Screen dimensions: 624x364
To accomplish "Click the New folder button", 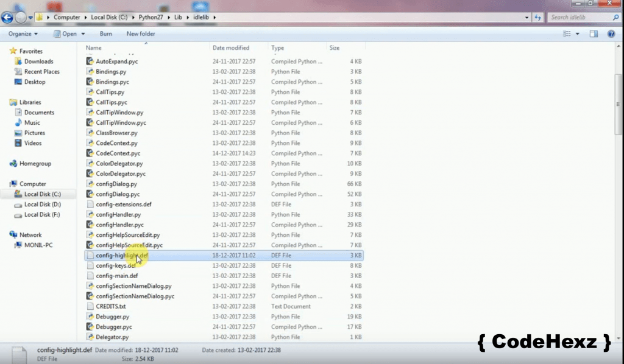I will point(141,34).
